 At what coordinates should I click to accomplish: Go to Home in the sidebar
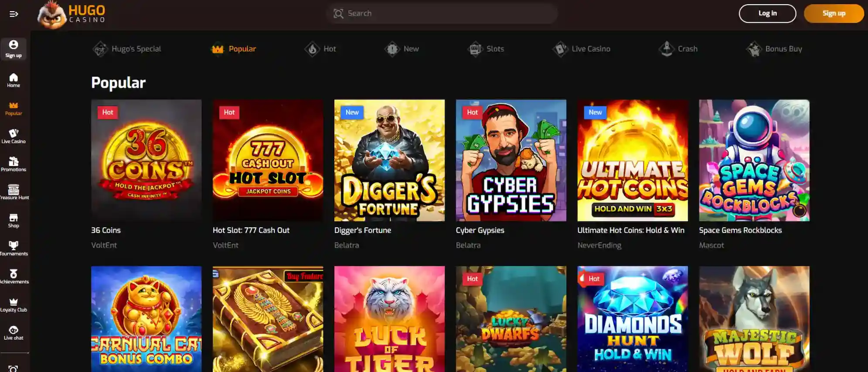(14, 80)
